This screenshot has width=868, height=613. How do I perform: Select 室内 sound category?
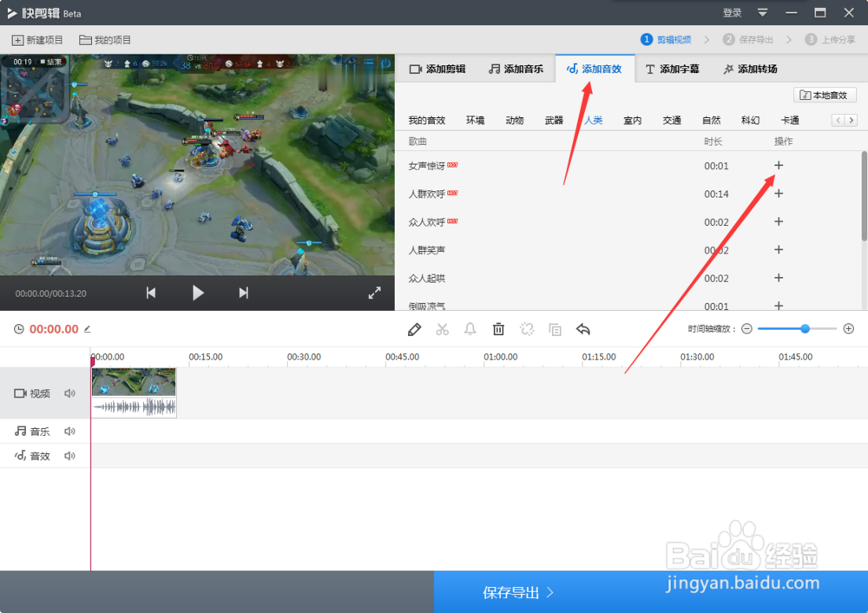(x=633, y=120)
